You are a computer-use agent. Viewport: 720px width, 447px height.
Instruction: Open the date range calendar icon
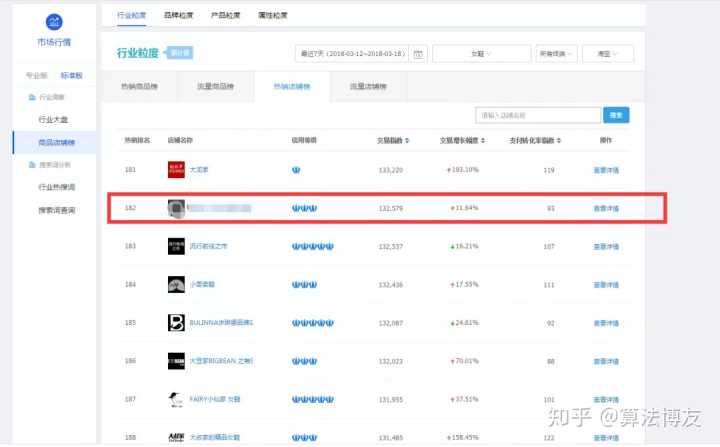418,54
